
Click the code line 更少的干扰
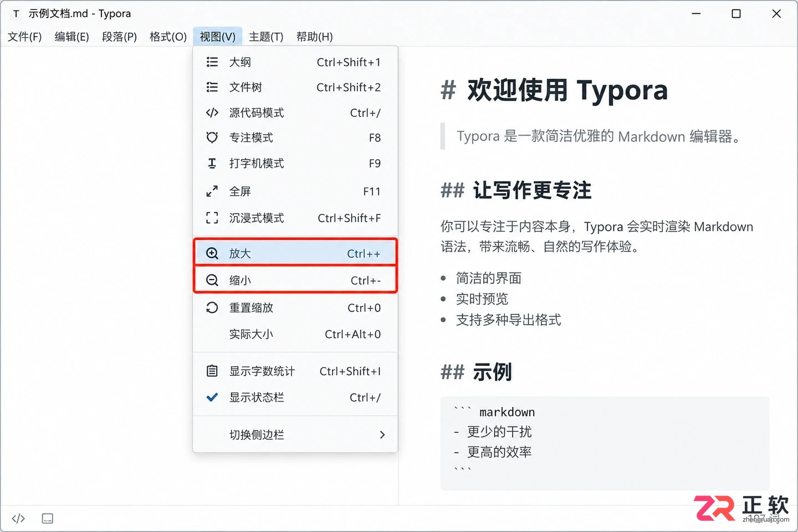(499, 432)
